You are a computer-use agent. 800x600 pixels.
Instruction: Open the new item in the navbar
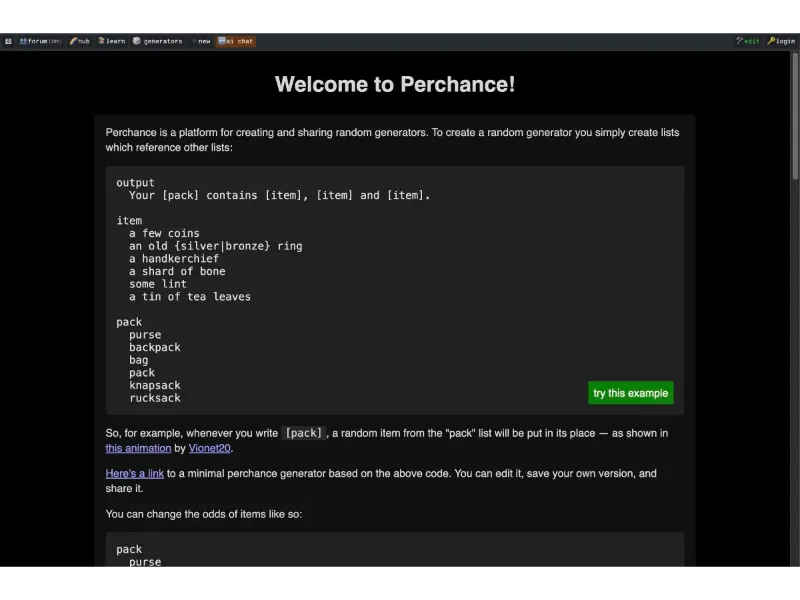point(203,41)
